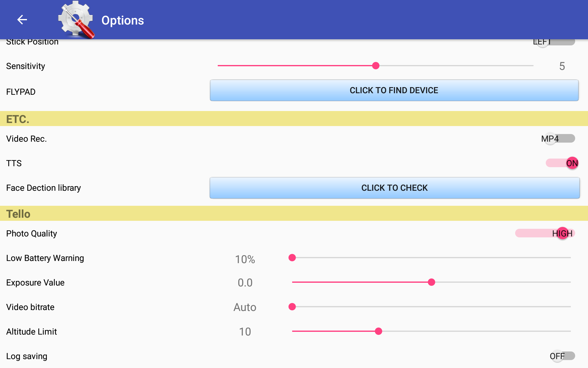Select the ETC. section header

[x=294, y=119]
